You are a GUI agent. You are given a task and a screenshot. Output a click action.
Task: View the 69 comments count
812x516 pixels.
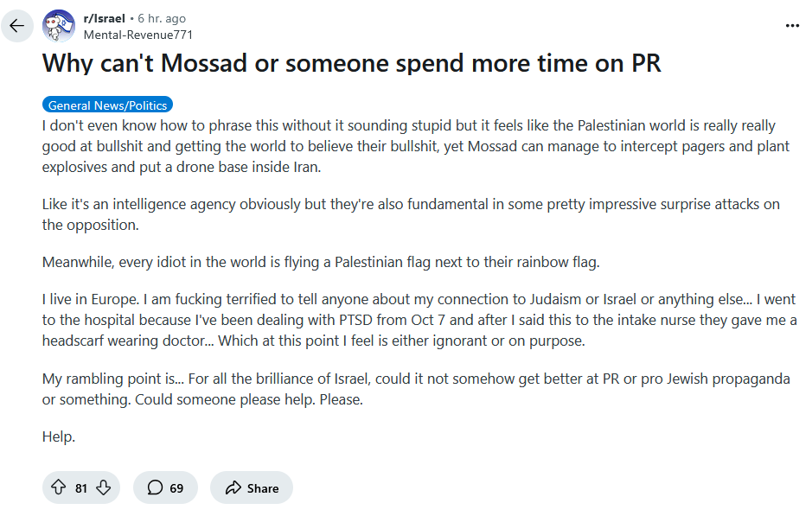pyautogui.click(x=176, y=488)
